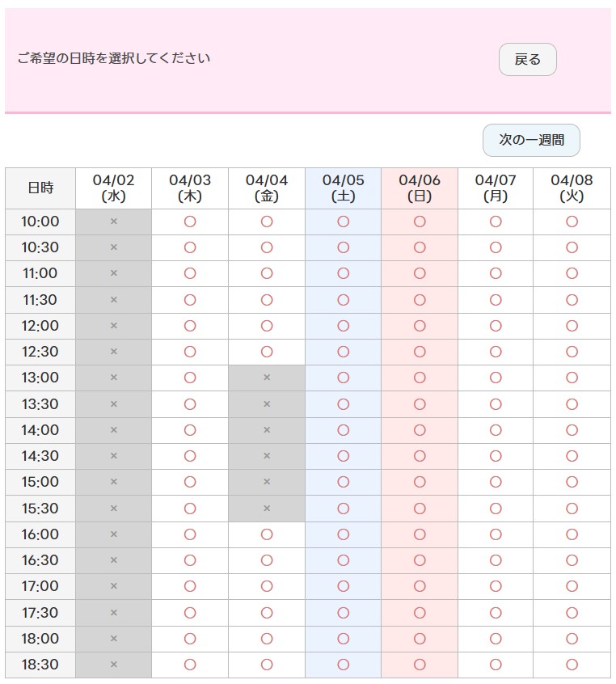This screenshot has height=684, width=616.
Task: Choose the 14:00 circle on 04/05 (土)
Action: 344,429
